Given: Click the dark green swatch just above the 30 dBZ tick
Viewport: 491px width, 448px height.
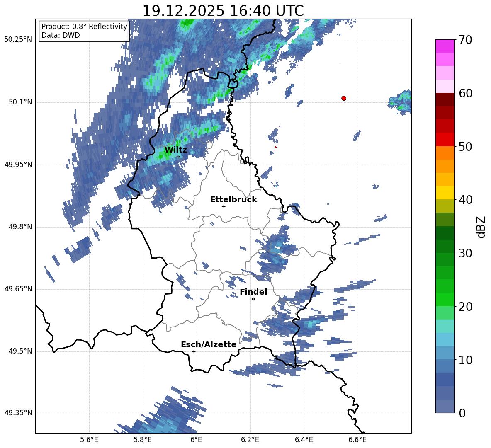Looking at the screenshot, I should point(445,246).
